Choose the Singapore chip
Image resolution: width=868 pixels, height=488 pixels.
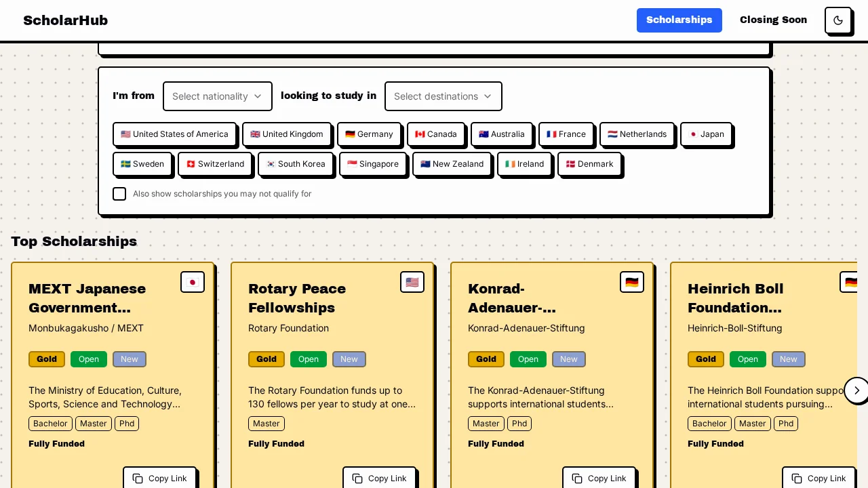click(x=373, y=164)
